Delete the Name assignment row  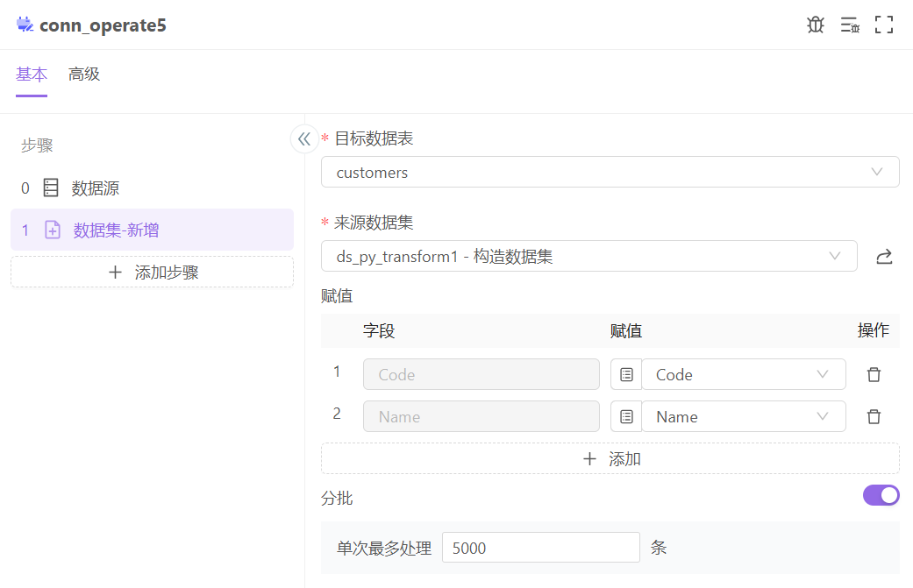coord(874,416)
